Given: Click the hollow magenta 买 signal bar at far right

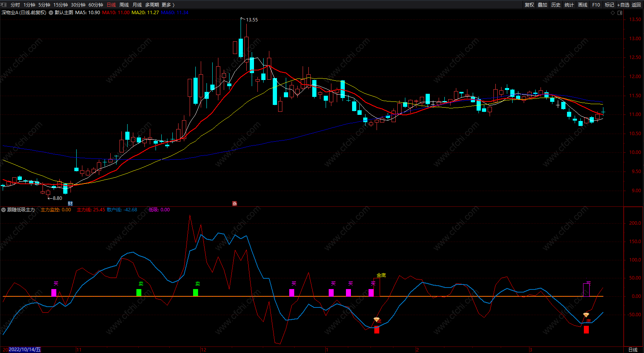Looking at the screenshot, I should coord(586,290).
